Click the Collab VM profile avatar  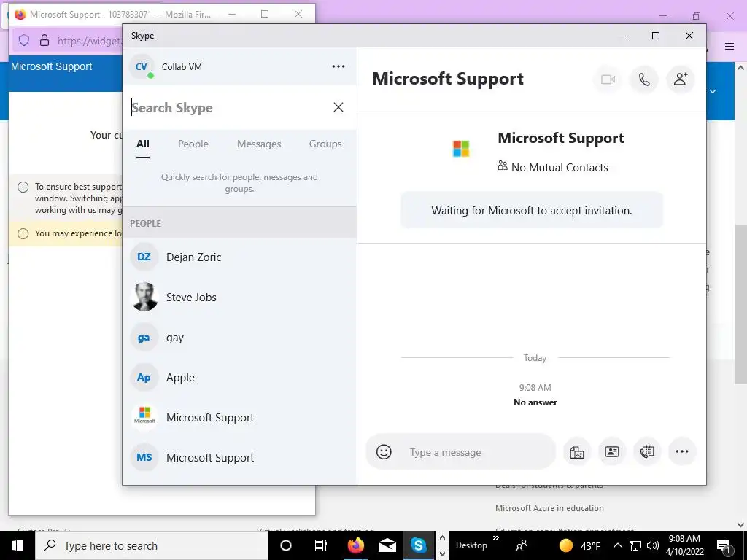click(x=142, y=66)
